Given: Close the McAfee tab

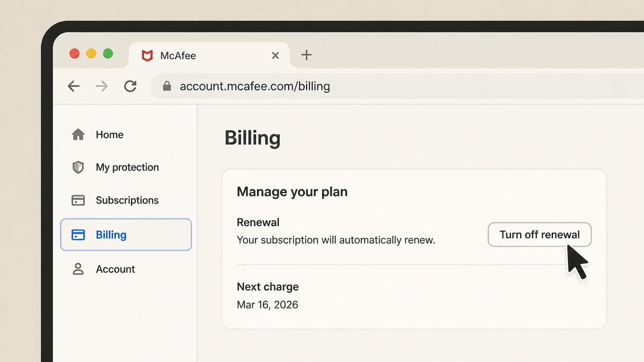Looking at the screenshot, I should [x=275, y=55].
